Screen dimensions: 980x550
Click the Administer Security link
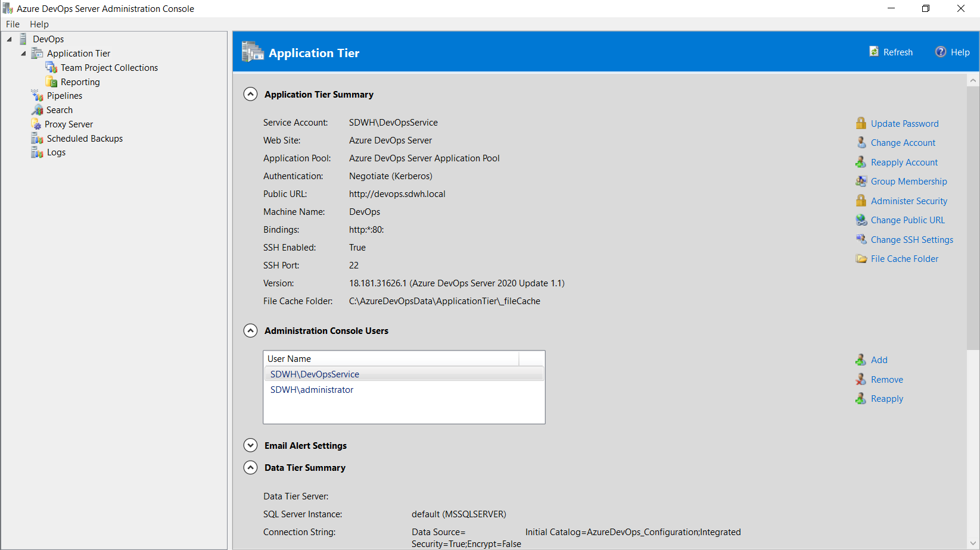click(909, 201)
